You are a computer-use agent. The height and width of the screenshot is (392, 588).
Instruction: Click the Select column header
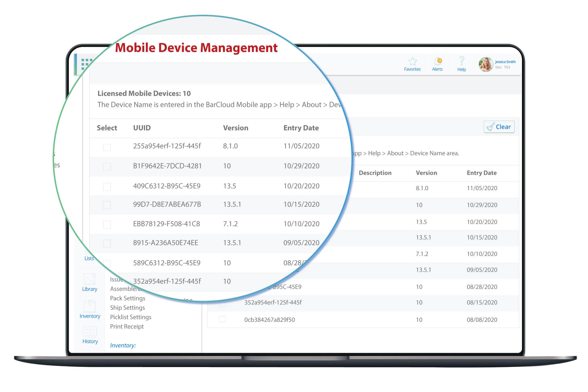107,128
